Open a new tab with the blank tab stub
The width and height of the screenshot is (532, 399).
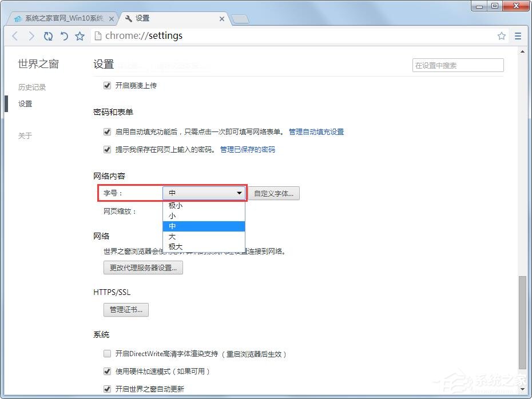(240, 18)
